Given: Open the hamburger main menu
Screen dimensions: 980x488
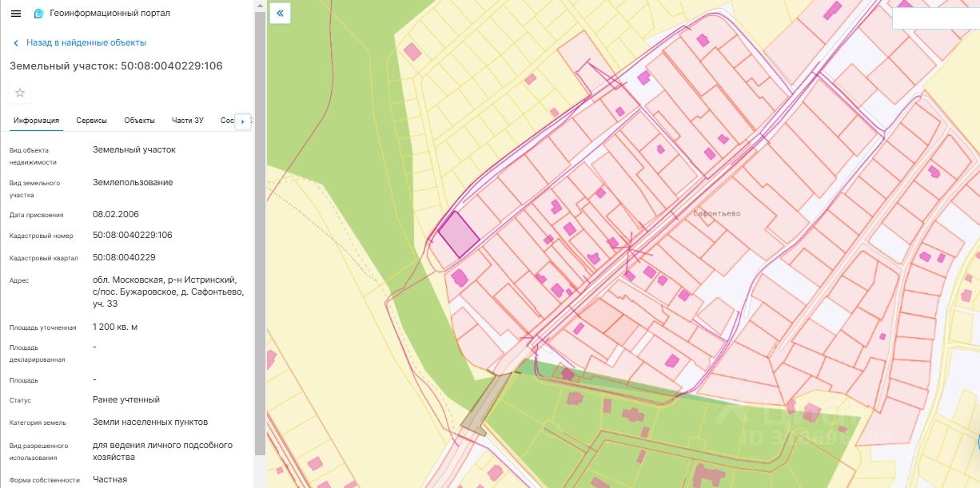Looking at the screenshot, I should pyautogui.click(x=16, y=14).
